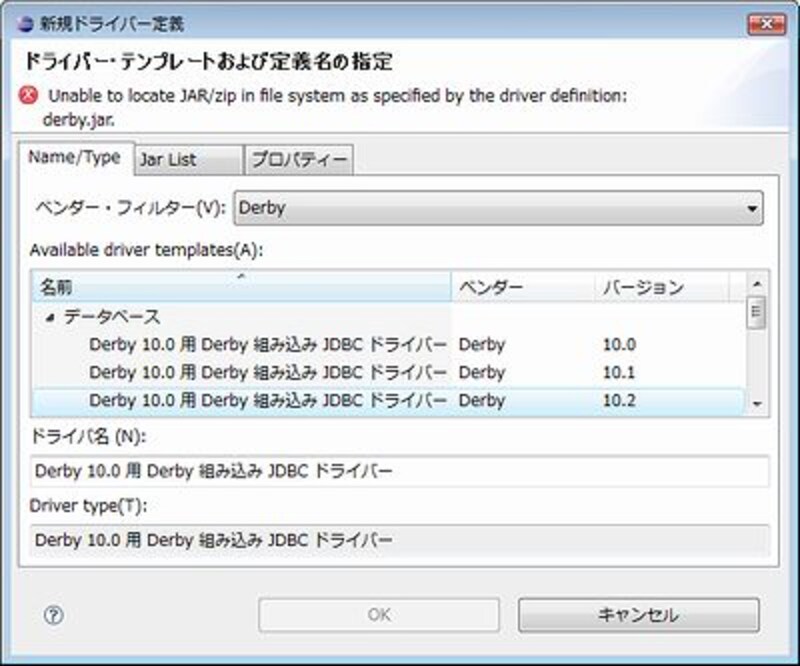This screenshot has height=666, width=800.
Task: Sort by the ベンダー column header
Action: [x=523, y=287]
